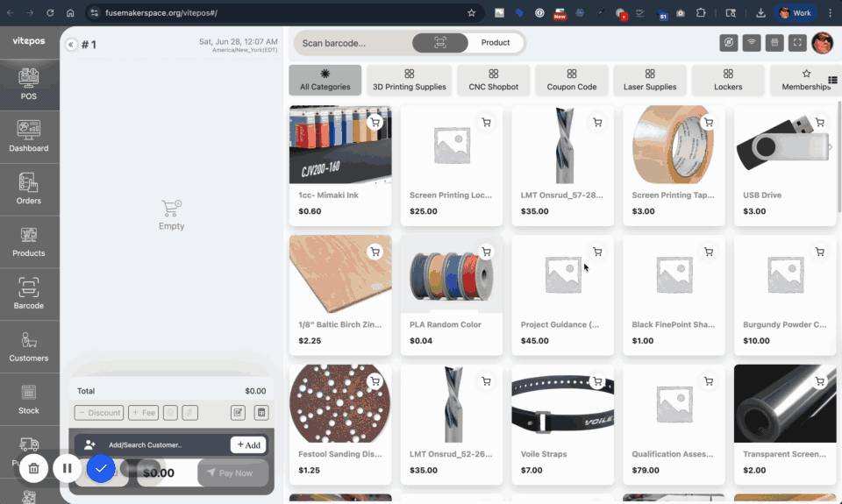Viewport: 842px width, 504px height.
Task: Add Voile Straps to cart
Action: pyautogui.click(x=597, y=381)
